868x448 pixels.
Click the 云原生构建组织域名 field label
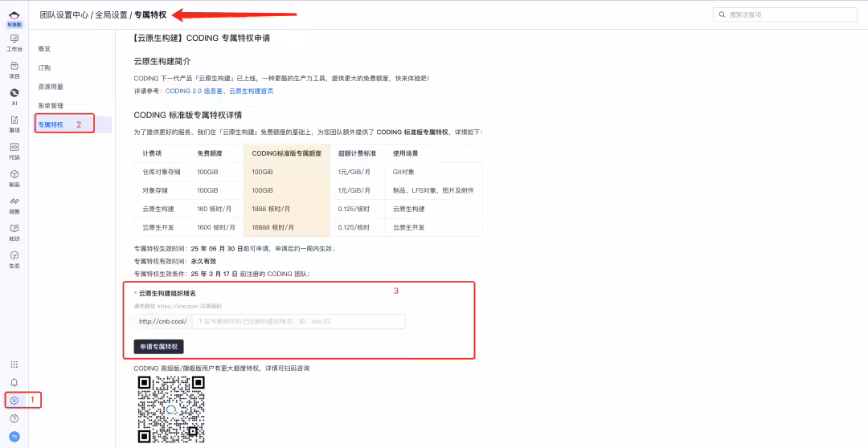point(166,293)
